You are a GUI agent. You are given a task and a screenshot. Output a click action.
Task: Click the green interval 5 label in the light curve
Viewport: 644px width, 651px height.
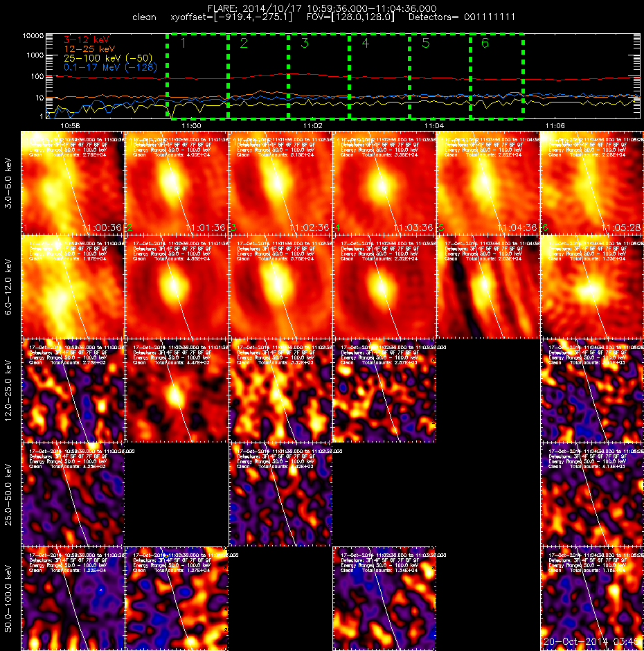click(x=426, y=43)
